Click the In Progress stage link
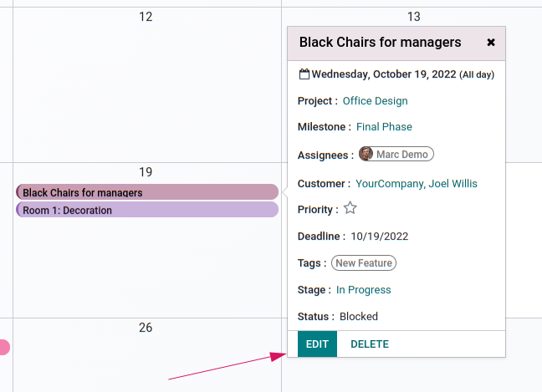The image size is (542, 392). (x=363, y=290)
